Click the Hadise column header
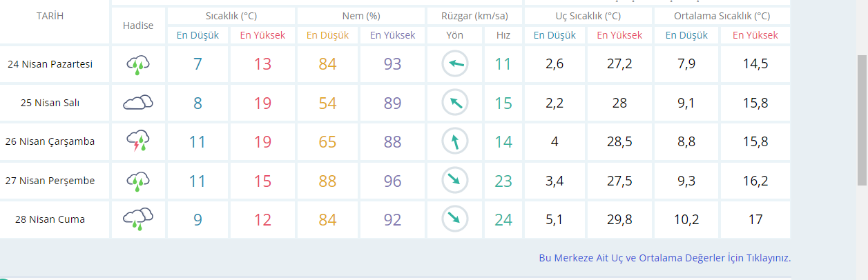The width and height of the screenshot is (868, 280). [138, 26]
